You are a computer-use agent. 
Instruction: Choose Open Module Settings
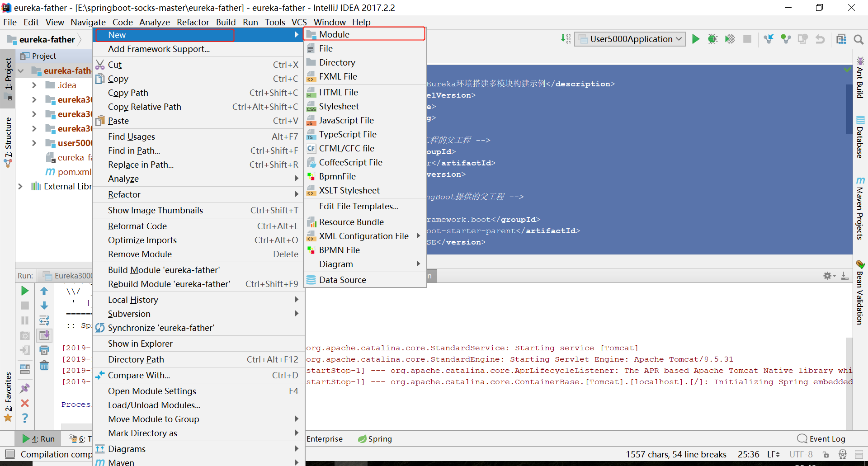(199, 391)
